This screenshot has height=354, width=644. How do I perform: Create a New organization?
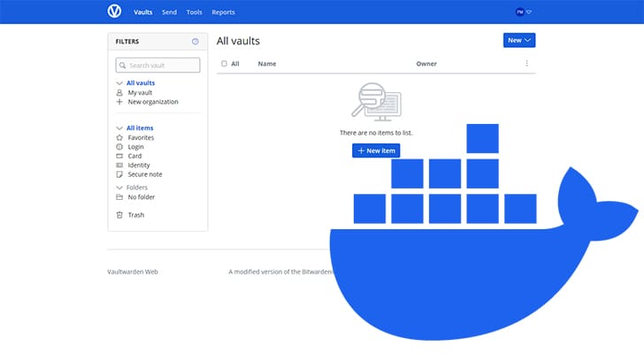click(153, 102)
